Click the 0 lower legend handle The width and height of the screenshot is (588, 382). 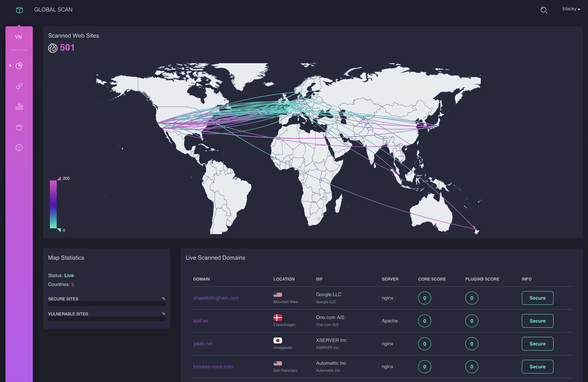(59, 230)
